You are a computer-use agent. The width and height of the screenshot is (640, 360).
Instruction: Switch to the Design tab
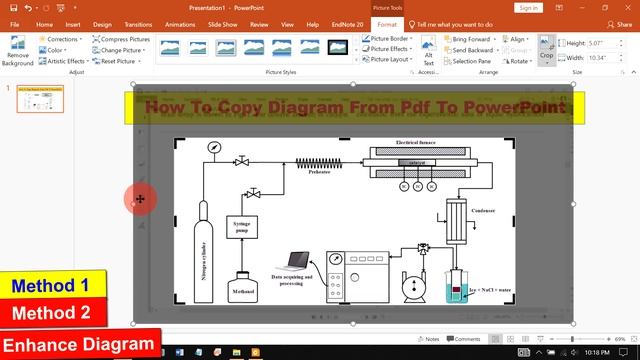tap(102, 24)
